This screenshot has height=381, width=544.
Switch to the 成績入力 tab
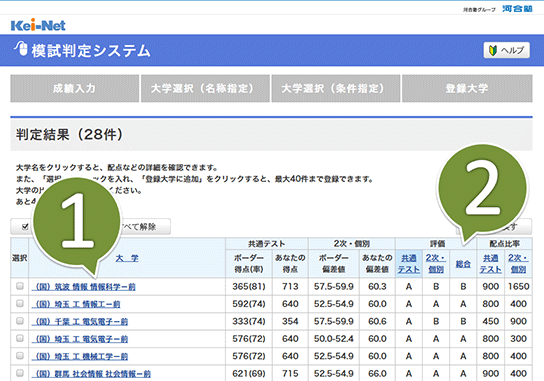(x=75, y=88)
